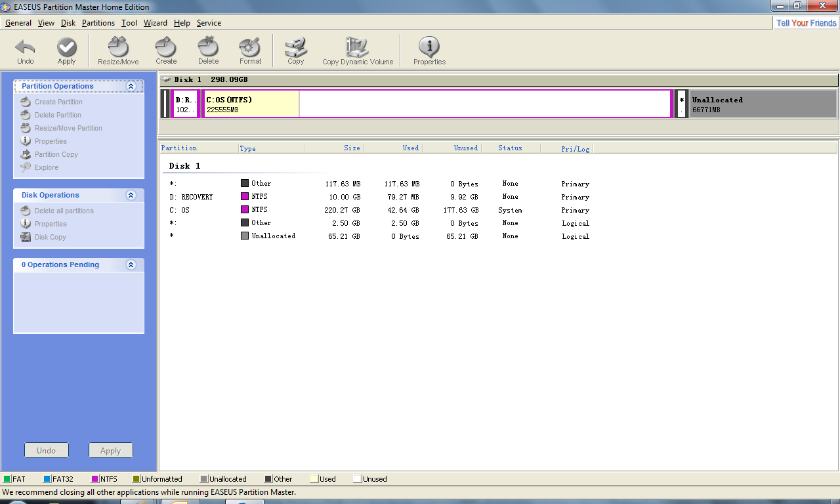This screenshot has height=504, width=840.
Task: Click the yellow Used legend swatch
Action: (x=314, y=479)
